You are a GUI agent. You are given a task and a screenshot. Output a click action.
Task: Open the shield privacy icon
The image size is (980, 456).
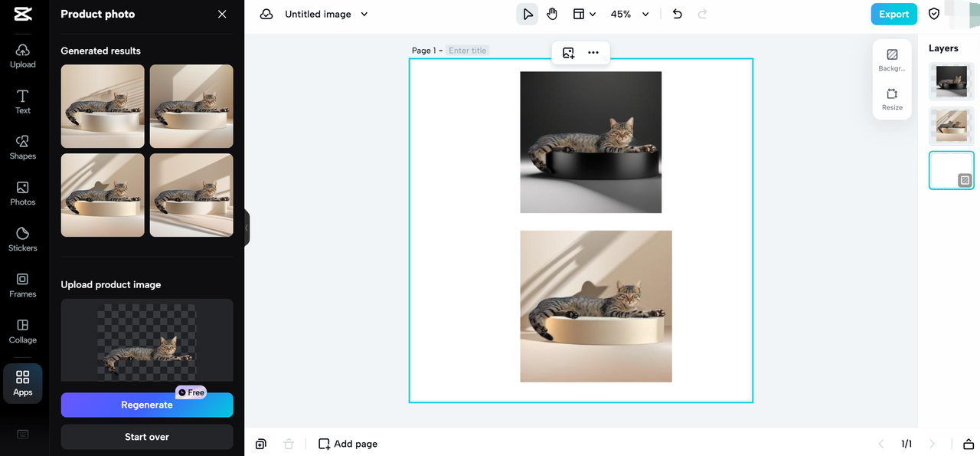[934, 15]
